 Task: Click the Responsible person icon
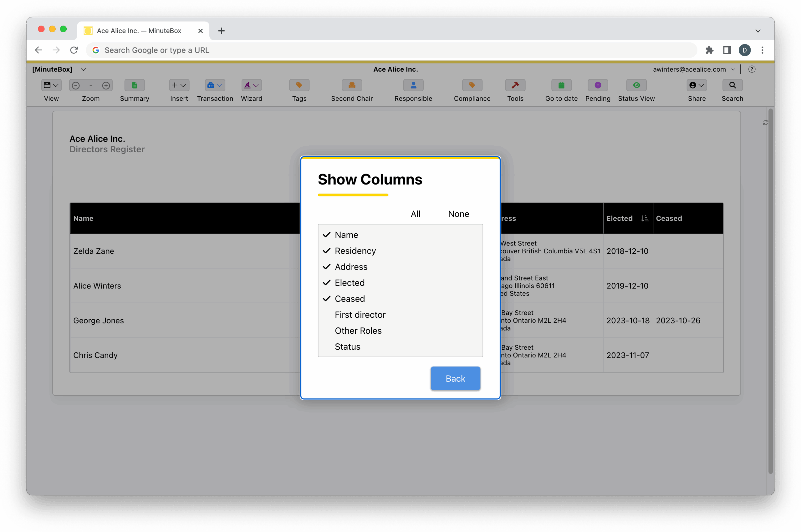(413, 85)
